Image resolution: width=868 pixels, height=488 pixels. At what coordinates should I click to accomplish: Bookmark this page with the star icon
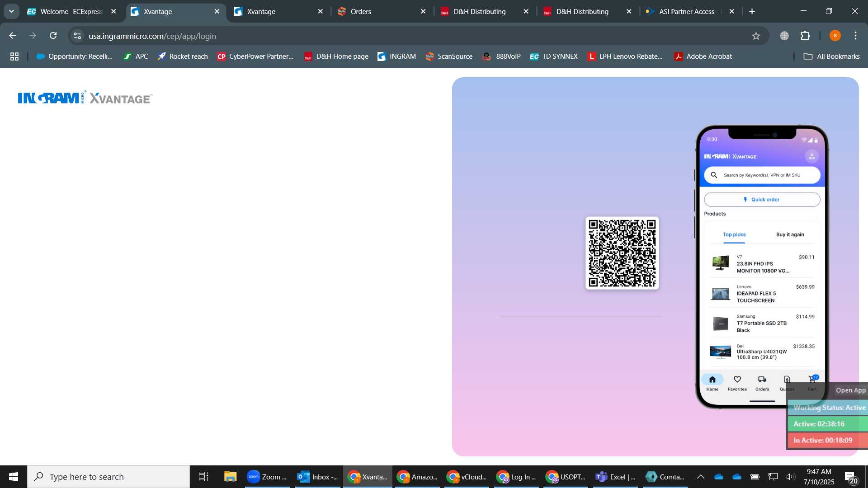click(x=756, y=36)
